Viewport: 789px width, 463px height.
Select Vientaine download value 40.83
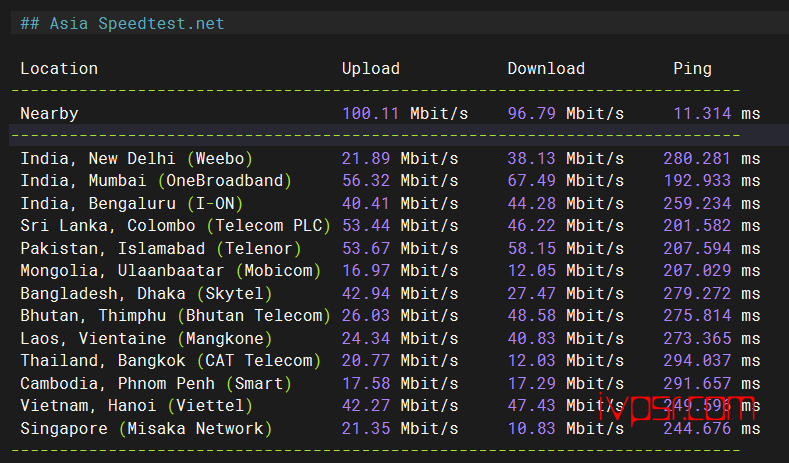(x=531, y=339)
